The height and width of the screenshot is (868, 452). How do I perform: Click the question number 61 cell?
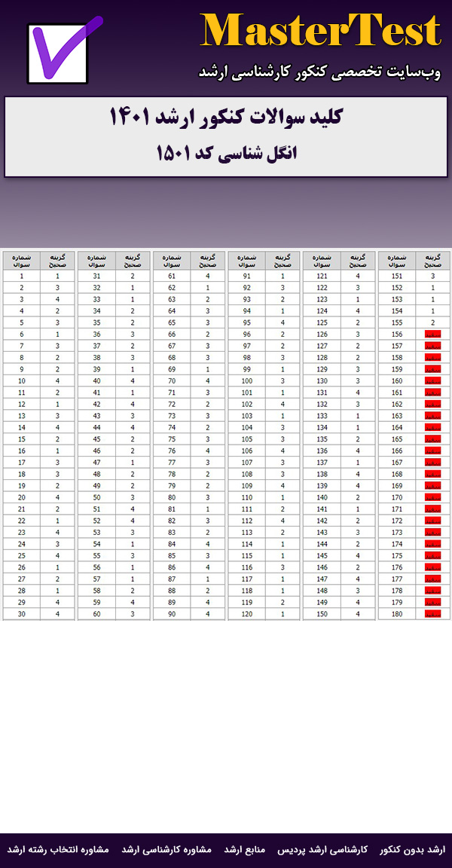coord(172,276)
